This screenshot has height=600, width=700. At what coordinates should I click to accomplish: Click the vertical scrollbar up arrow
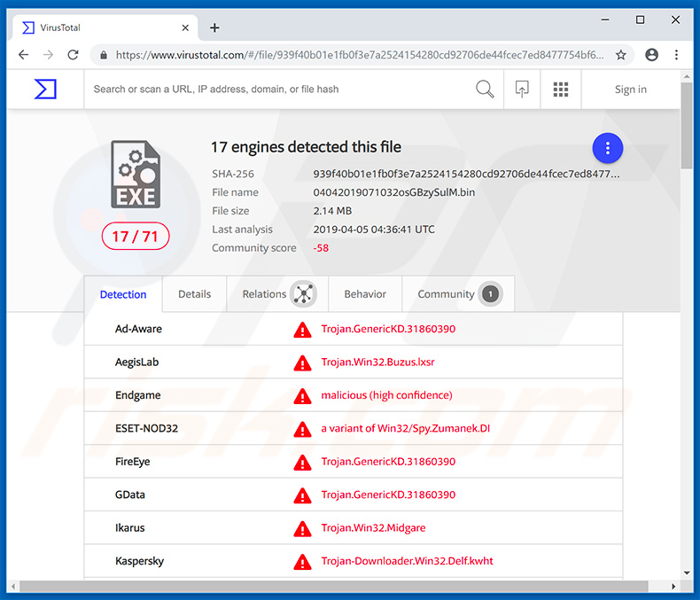(686, 77)
